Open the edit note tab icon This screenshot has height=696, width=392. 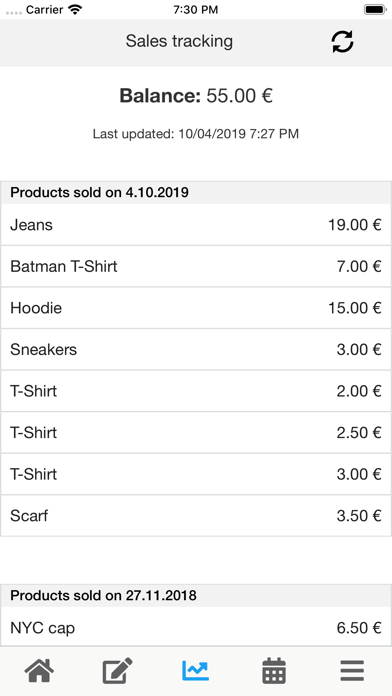118,671
